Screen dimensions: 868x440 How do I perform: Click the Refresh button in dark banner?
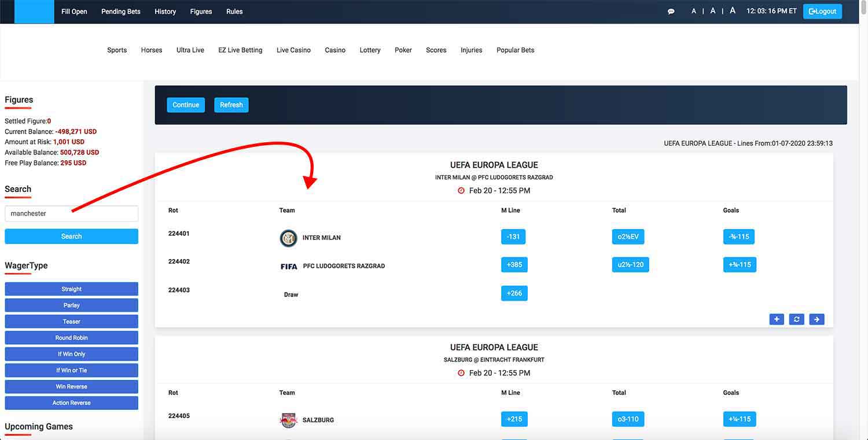point(231,105)
